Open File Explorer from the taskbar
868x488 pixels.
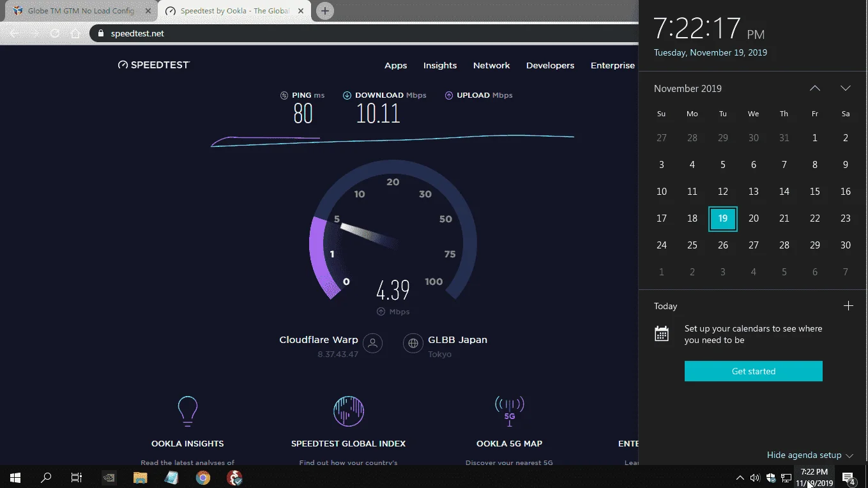pos(141,477)
